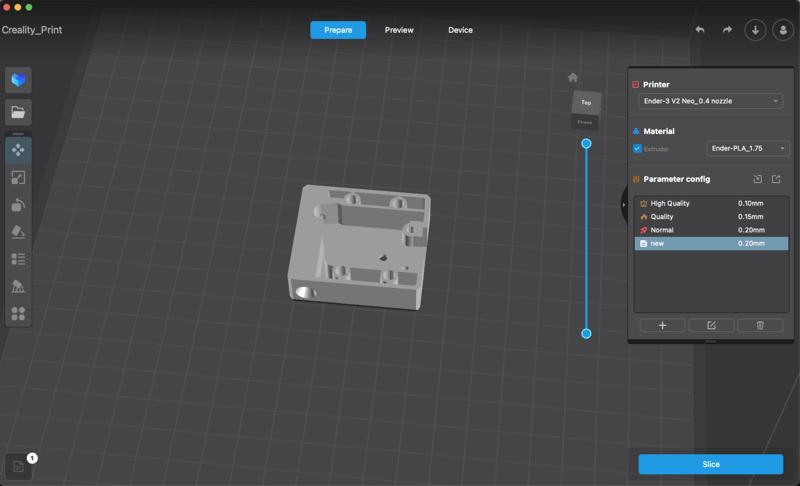Uncheck the Extruder checkbox
Viewport: 800px width, 486px height.
(638, 149)
